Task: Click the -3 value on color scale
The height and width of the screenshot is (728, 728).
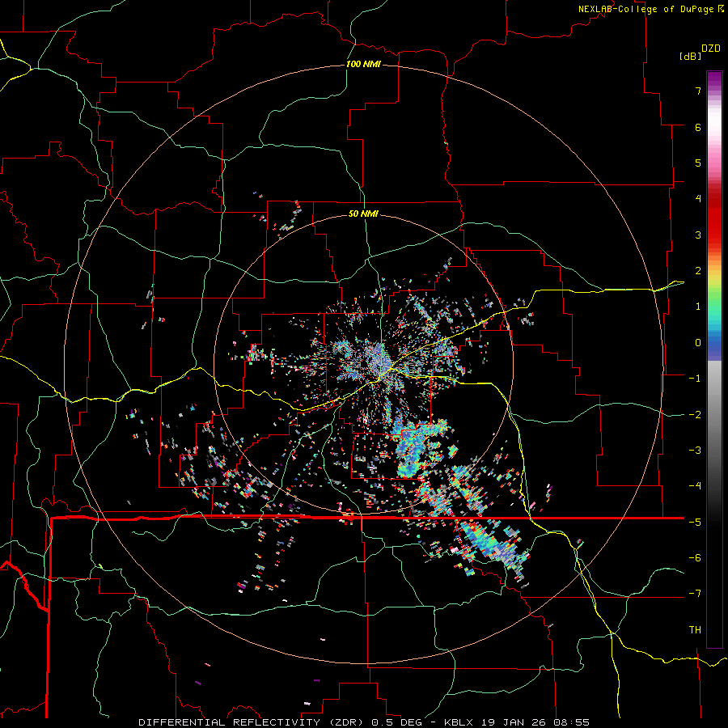Action: point(695,451)
